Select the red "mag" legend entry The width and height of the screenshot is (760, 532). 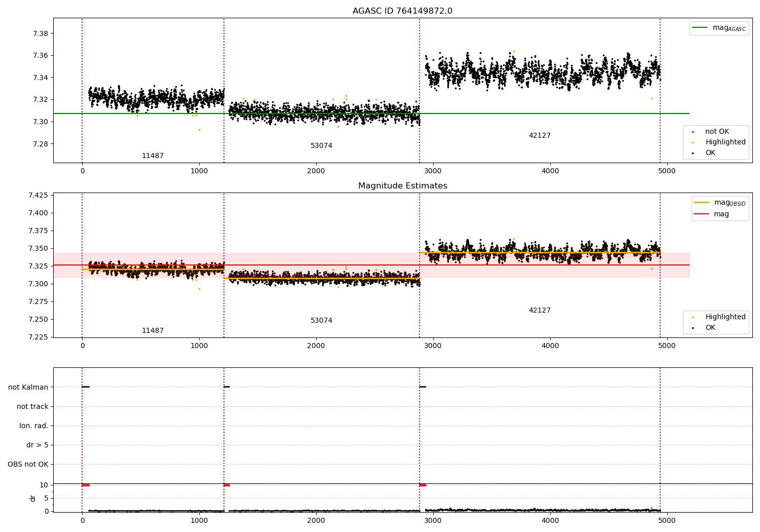(712, 214)
